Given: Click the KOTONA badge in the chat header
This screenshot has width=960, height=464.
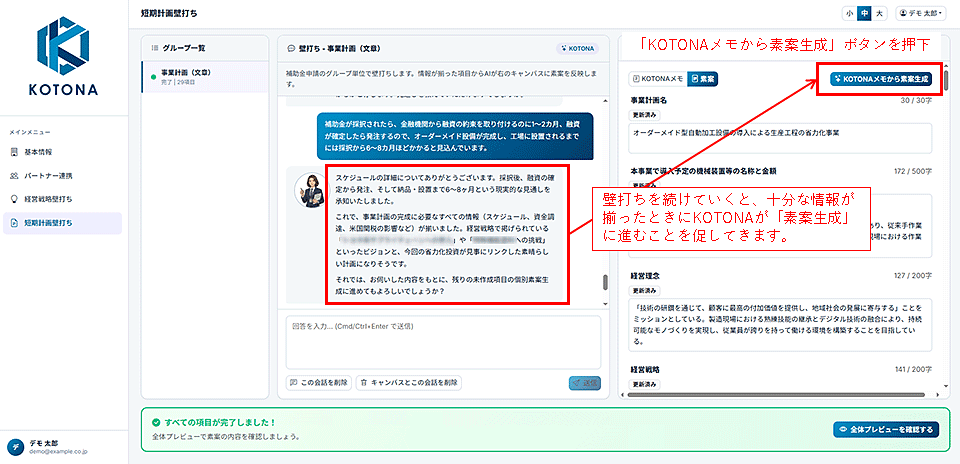Looking at the screenshot, I should tap(577, 48).
